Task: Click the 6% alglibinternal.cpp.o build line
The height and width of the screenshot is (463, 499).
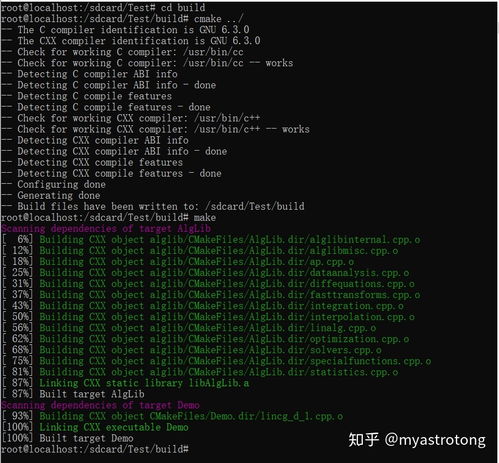Action: [211, 240]
